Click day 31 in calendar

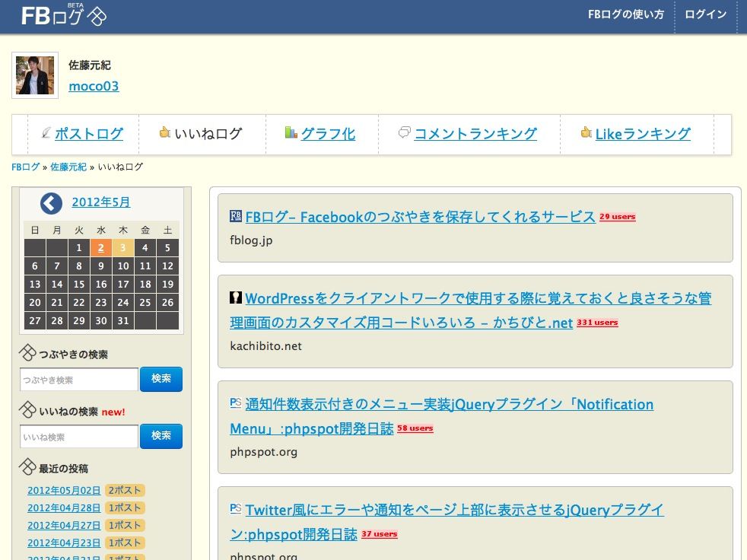click(123, 321)
